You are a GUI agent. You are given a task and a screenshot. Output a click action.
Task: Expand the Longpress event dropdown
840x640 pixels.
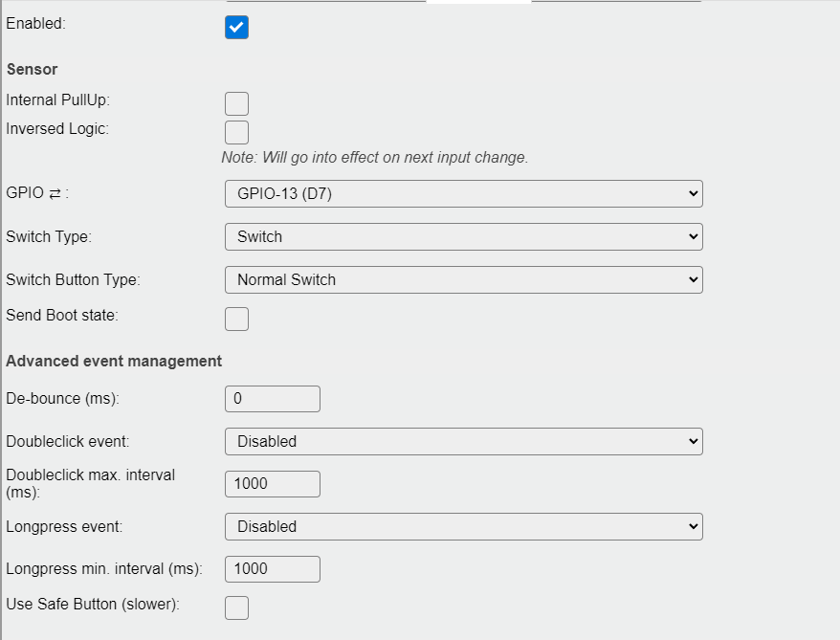point(463,526)
